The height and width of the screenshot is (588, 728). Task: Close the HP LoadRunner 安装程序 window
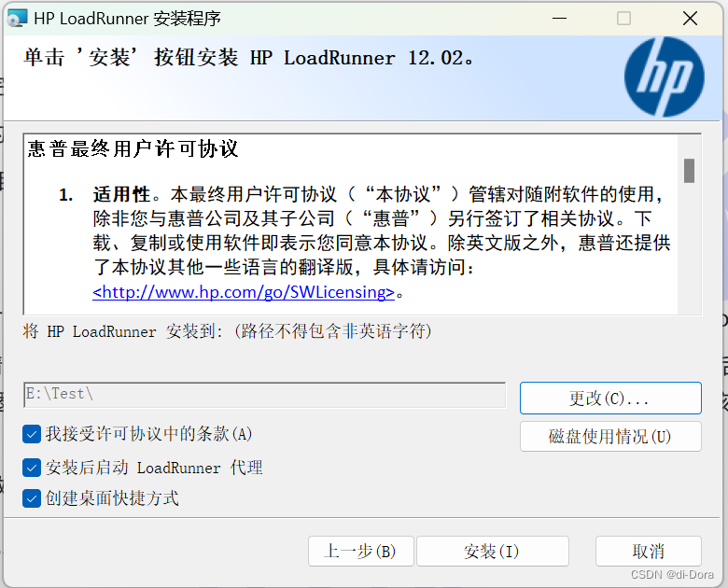[x=690, y=19]
